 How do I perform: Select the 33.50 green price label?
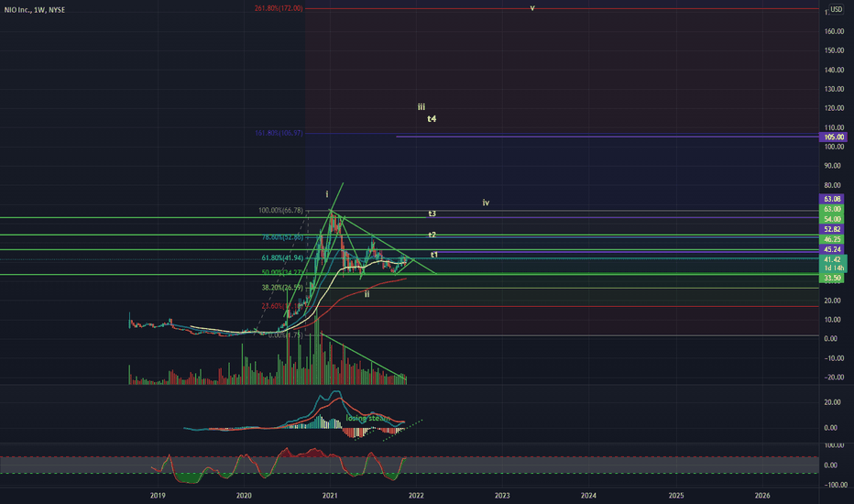[832, 279]
